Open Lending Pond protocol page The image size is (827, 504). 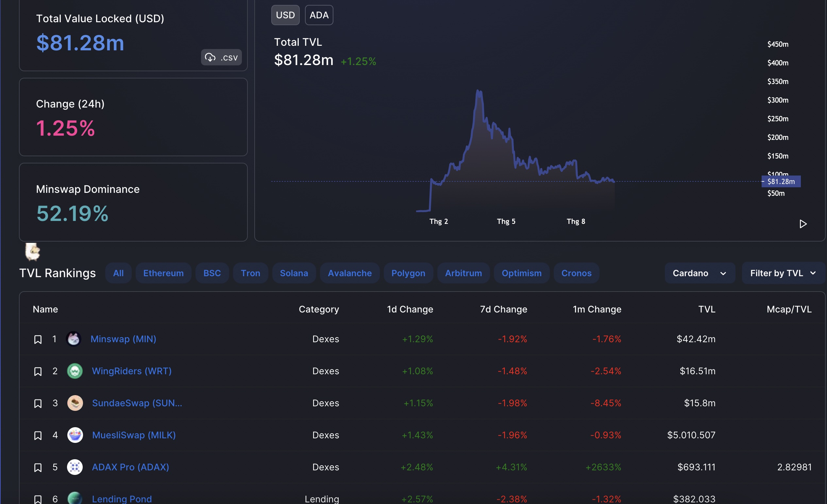(x=122, y=499)
